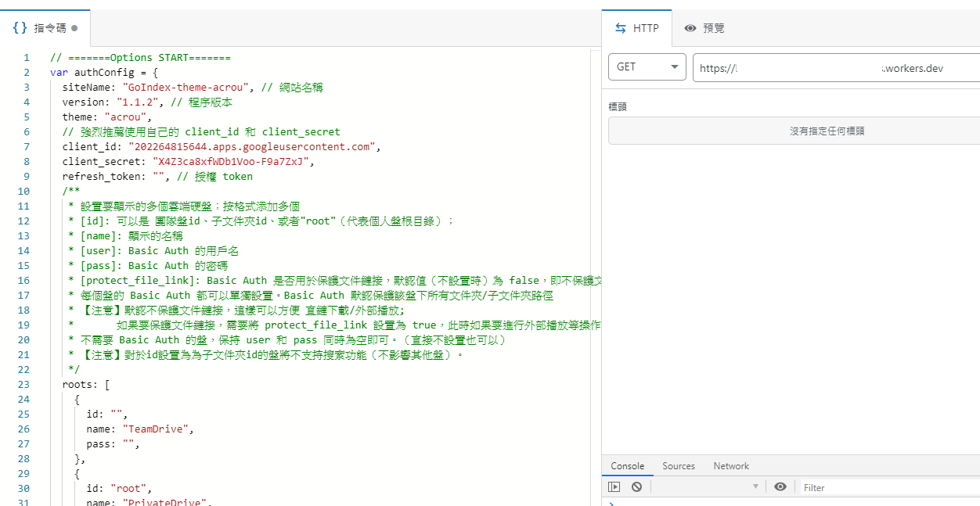Select the Console tab
The height and width of the screenshot is (506, 980).
[x=628, y=466]
